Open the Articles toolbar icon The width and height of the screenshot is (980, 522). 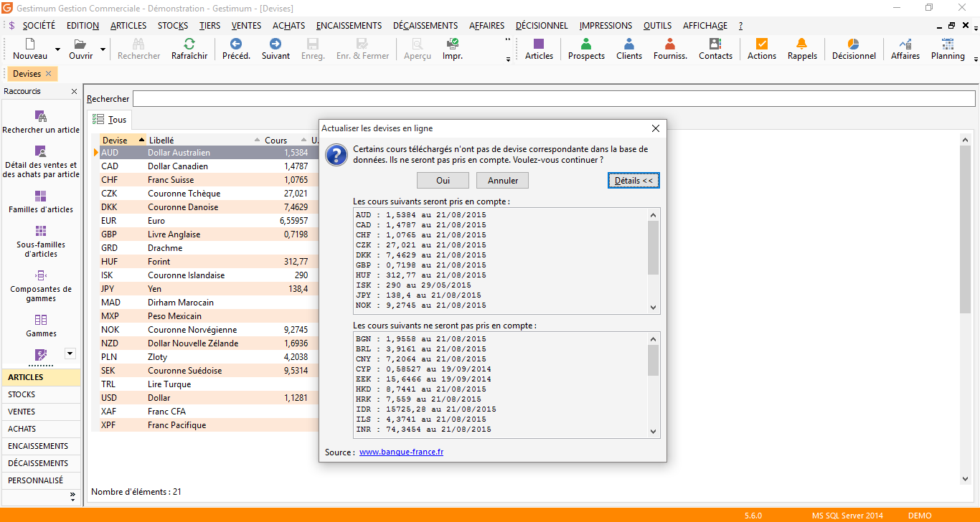[x=539, y=44]
